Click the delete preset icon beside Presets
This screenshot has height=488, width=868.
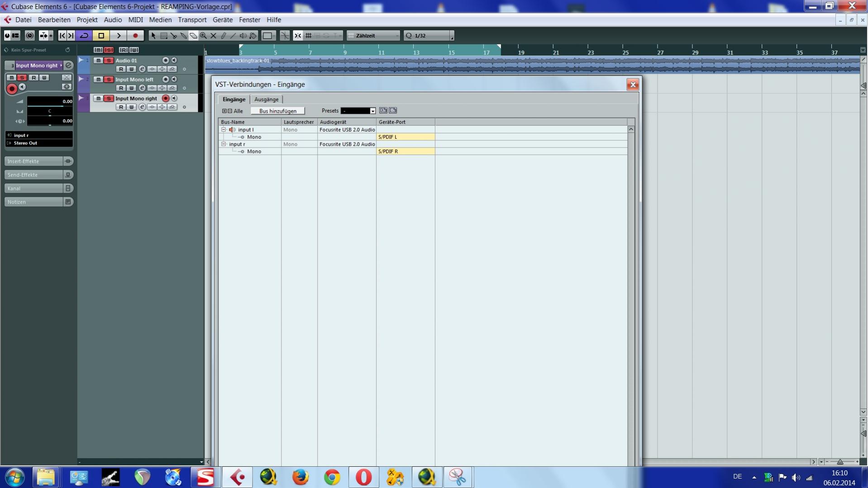pos(393,110)
